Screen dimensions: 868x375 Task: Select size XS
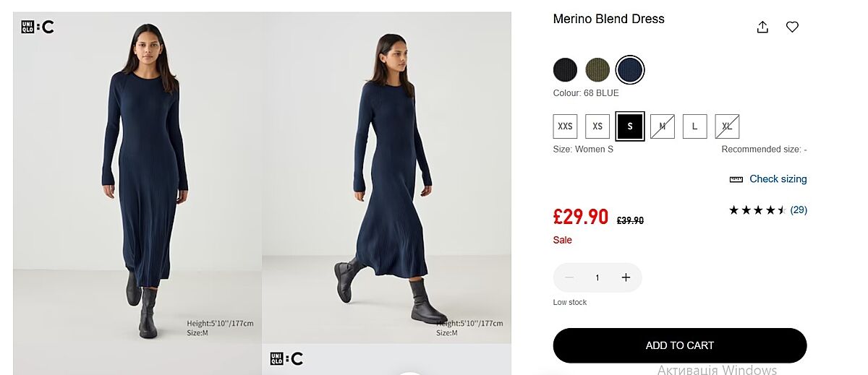[597, 126]
